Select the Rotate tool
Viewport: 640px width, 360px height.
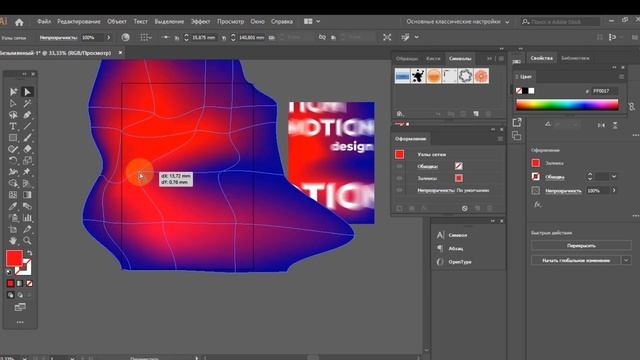(x=13, y=160)
